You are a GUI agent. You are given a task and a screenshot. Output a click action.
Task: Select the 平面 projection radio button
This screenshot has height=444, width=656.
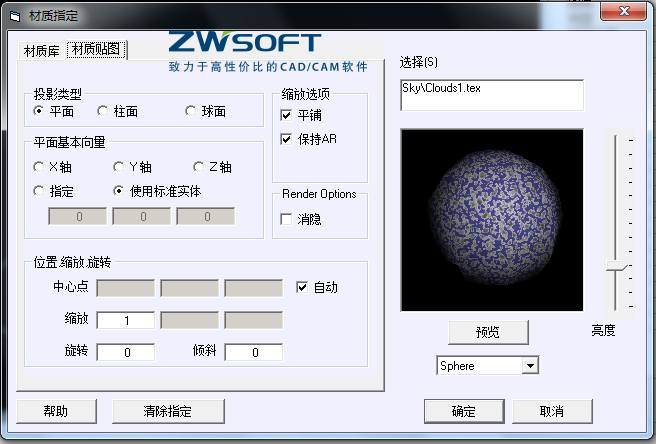(39, 111)
